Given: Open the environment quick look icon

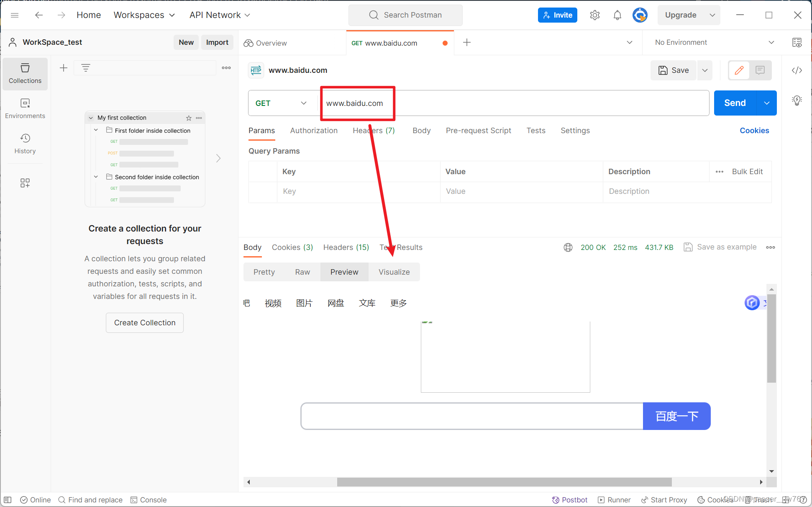Looking at the screenshot, I should (x=797, y=42).
